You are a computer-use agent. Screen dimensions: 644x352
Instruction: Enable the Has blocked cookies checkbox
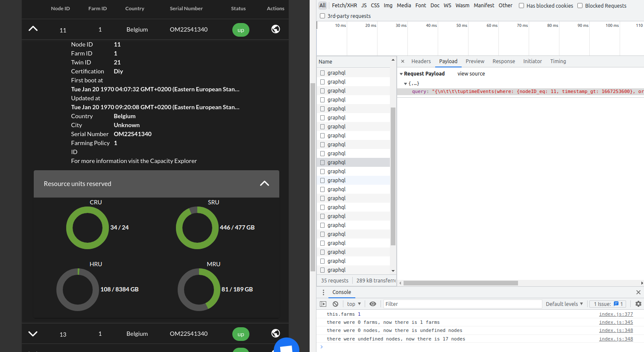tap(522, 6)
